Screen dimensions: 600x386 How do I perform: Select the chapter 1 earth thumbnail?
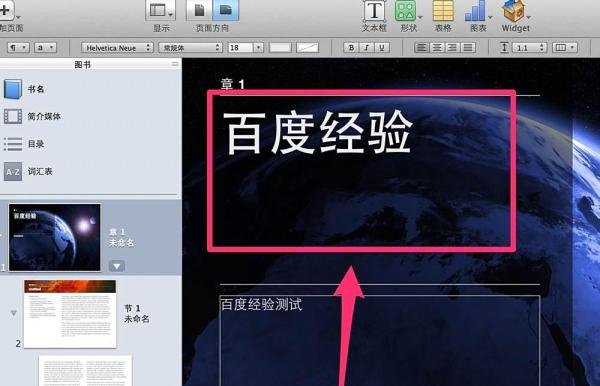click(55, 237)
